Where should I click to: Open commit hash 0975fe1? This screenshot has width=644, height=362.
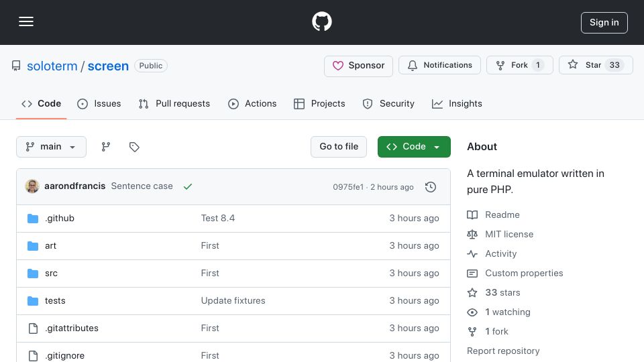pos(348,187)
